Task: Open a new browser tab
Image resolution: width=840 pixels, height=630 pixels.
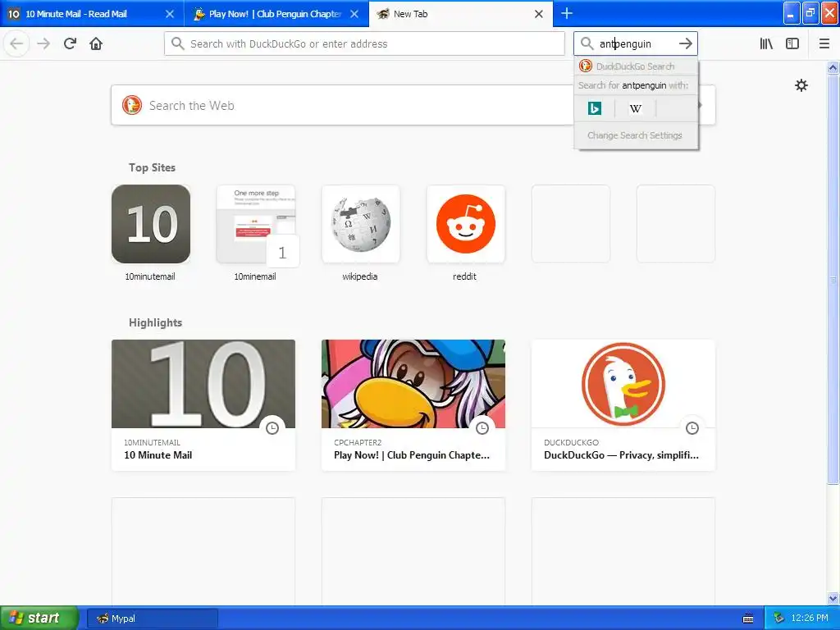Action: pos(567,13)
